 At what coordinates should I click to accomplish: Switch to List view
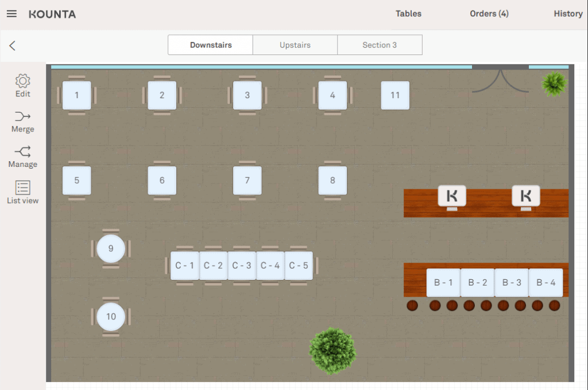tap(22, 193)
